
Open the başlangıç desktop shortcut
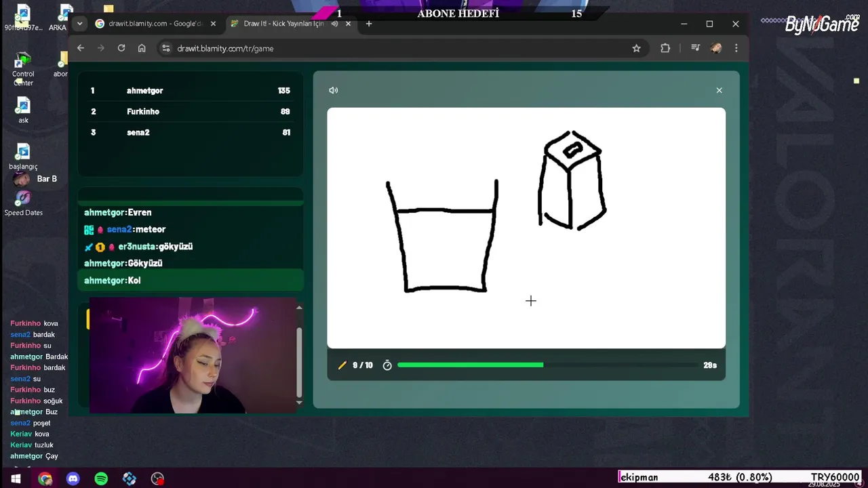click(23, 157)
